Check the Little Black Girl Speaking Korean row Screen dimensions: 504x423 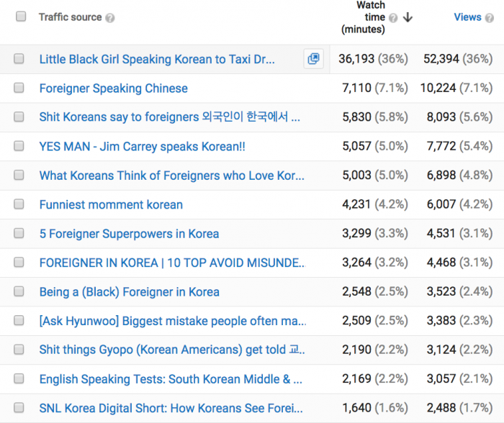19,58
